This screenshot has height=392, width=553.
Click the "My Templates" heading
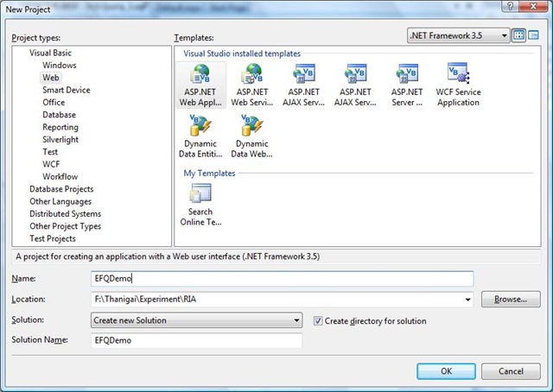click(209, 173)
